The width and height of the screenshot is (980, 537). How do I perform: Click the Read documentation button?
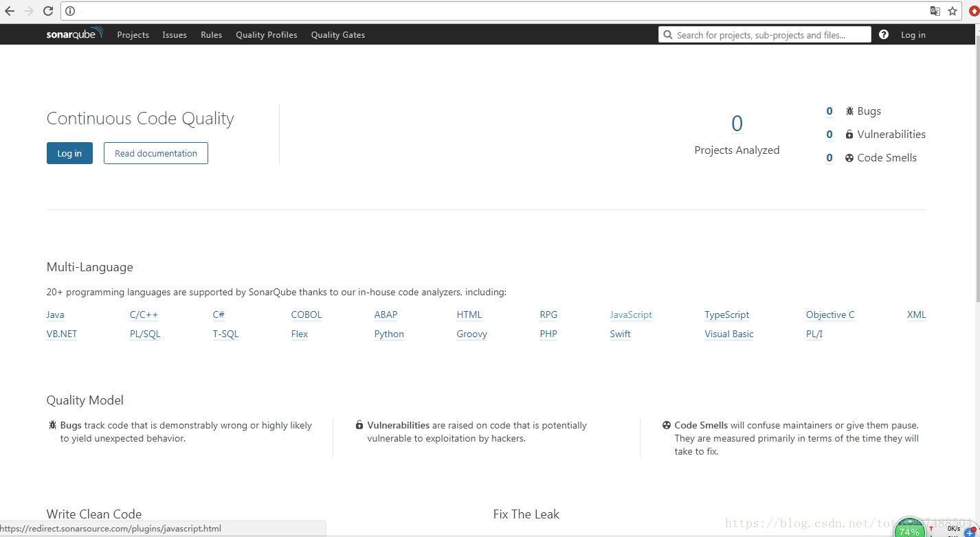point(156,153)
